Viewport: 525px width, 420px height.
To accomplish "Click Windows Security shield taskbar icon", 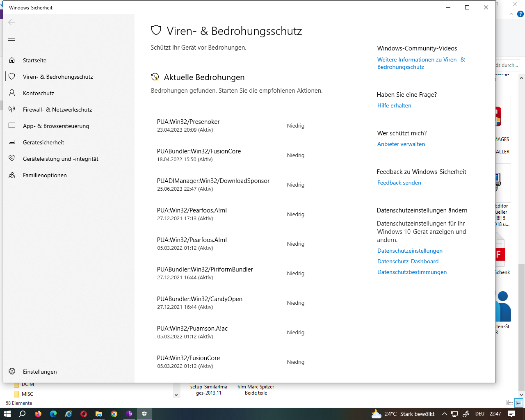I will tap(144, 414).
